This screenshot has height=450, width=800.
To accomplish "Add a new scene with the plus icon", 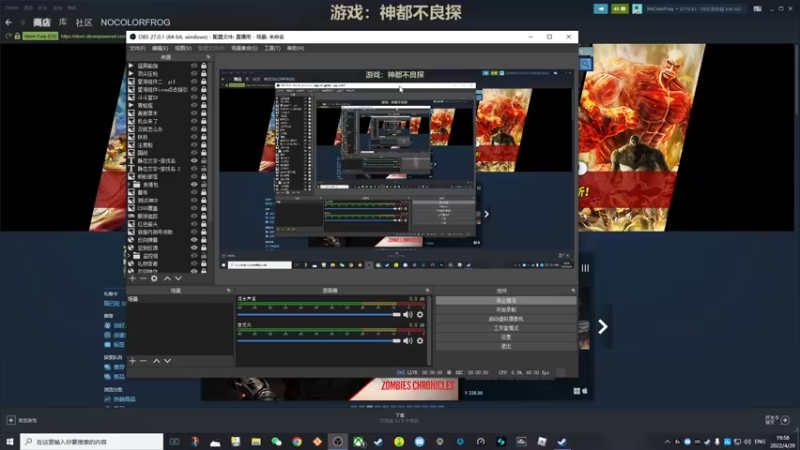I will (133, 361).
